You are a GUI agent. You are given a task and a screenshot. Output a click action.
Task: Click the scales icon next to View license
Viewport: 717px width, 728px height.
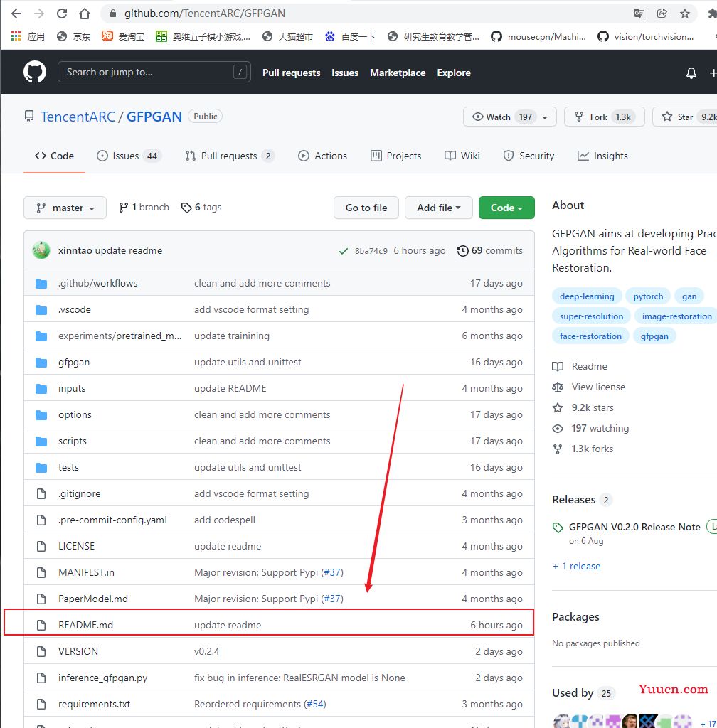tap(558, 387)
